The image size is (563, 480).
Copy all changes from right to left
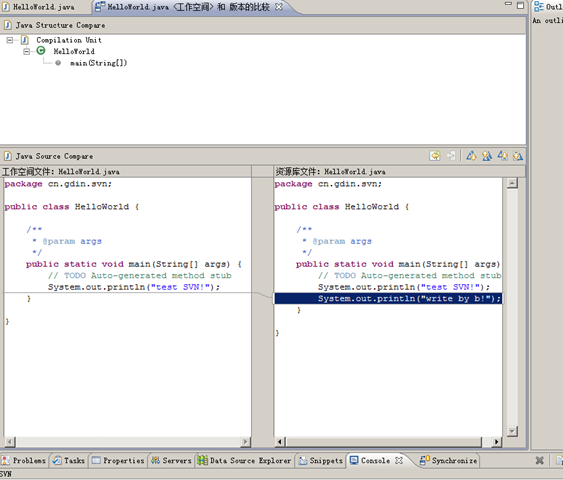(435, 156)
